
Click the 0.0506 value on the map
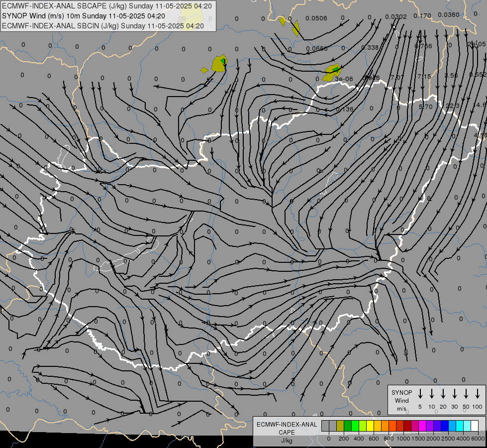point(316,18)
